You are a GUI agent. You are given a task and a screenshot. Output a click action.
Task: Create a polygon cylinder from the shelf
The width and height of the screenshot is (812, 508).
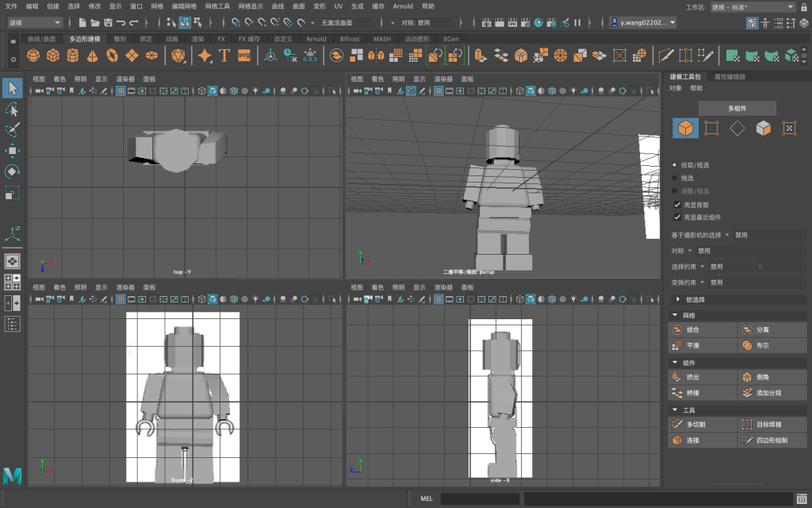coord(73,56)
